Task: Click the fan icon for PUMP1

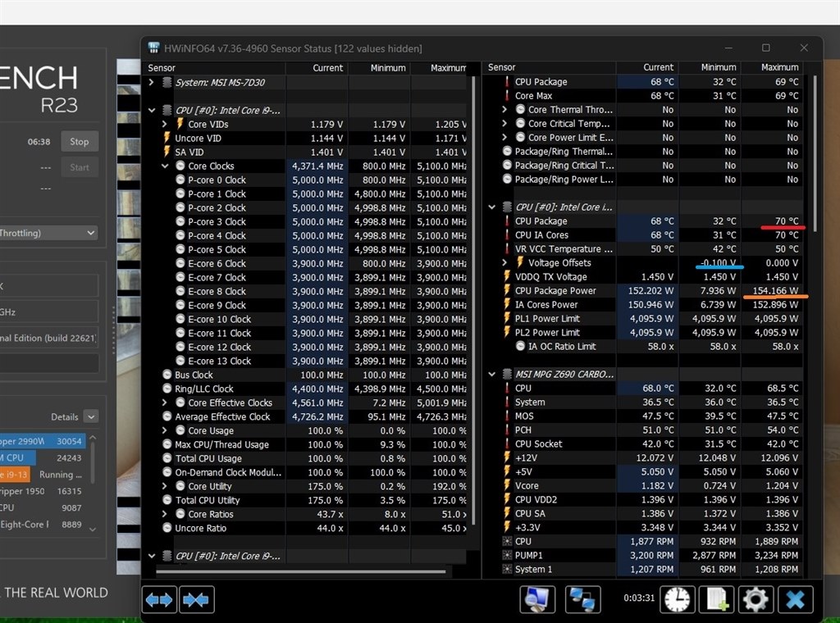Action: click(507, 555)
